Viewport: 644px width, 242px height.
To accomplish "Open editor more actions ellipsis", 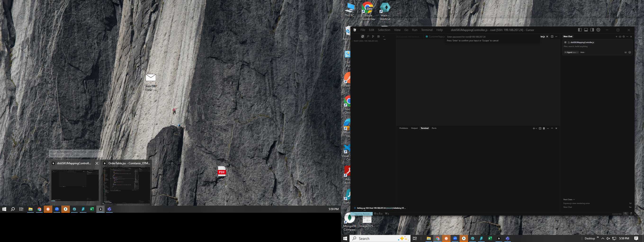I will pyautogui.click(x=556, y=37).
